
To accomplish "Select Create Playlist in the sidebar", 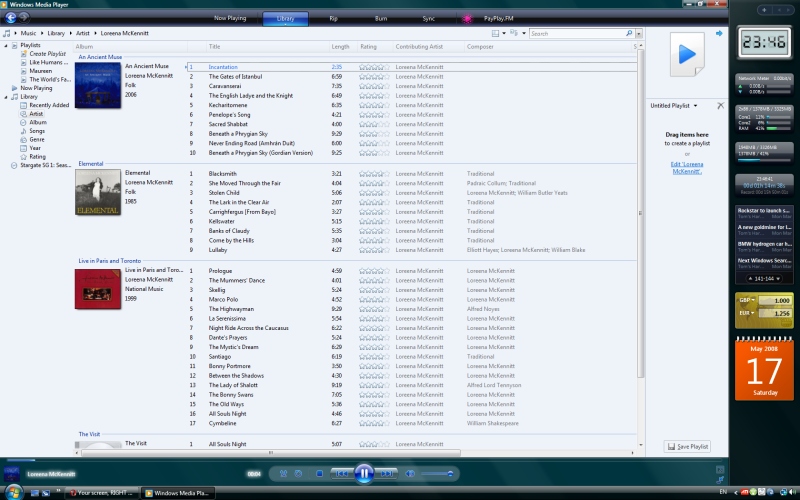I will [47, 54].
